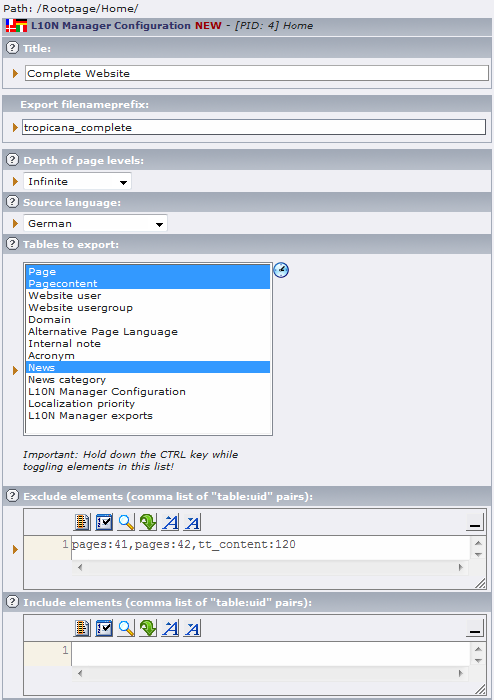
Task: Select Page in tables list
Action: [x=148, y=271]
